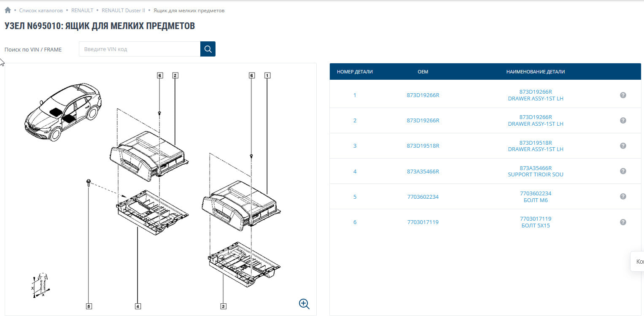Open OEM code 873A35466R

coord(423,171)
